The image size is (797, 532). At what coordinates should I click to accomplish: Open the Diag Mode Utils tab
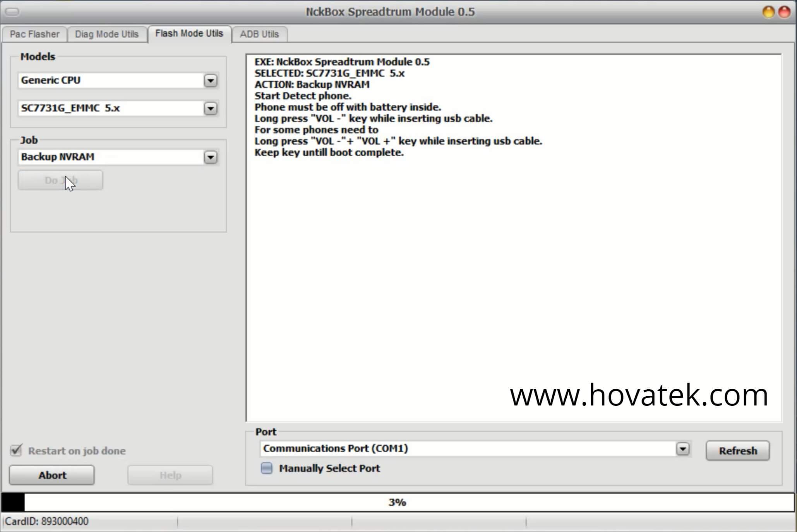pyautogui.click(x=108, y=34)
